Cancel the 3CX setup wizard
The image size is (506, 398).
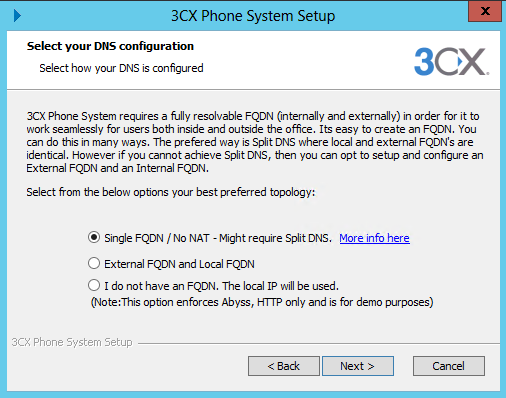point(449,366)
